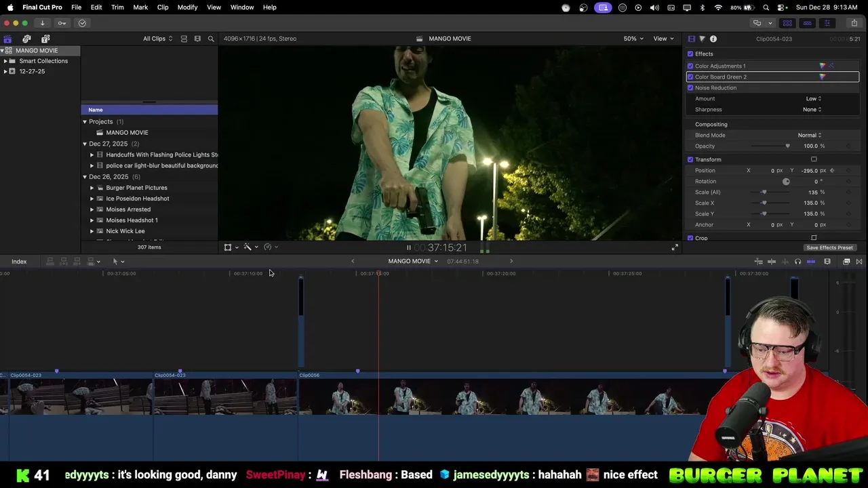This screenshot has width=868, height=488.
Task: Open the Trim menu
Action: click(117, 7)
